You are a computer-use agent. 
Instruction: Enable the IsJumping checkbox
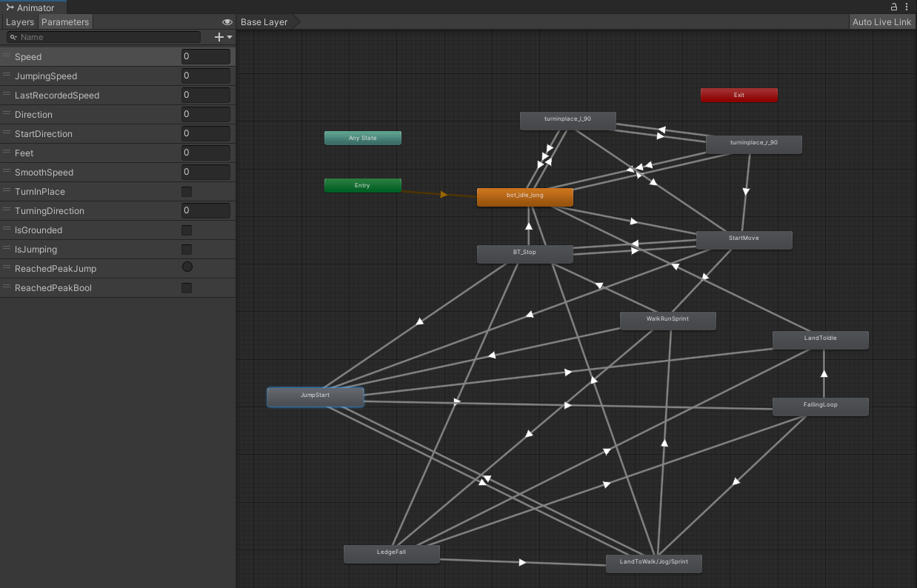187,250
